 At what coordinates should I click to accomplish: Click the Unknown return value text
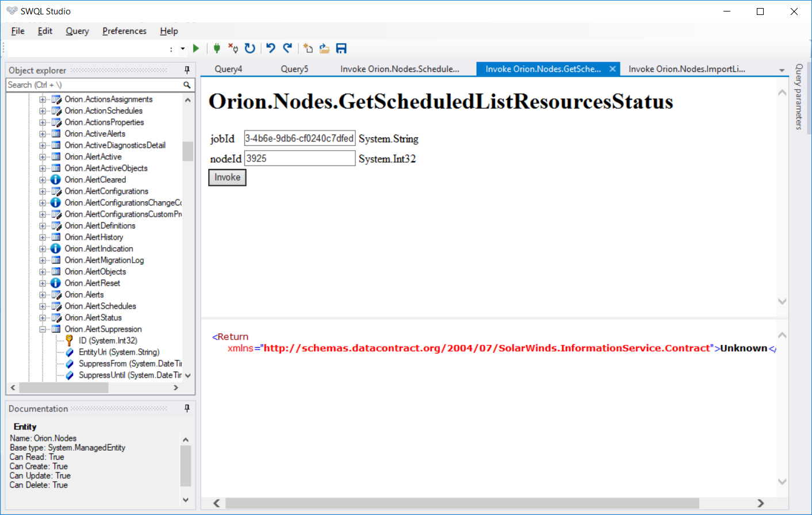(x=744, y=348)
